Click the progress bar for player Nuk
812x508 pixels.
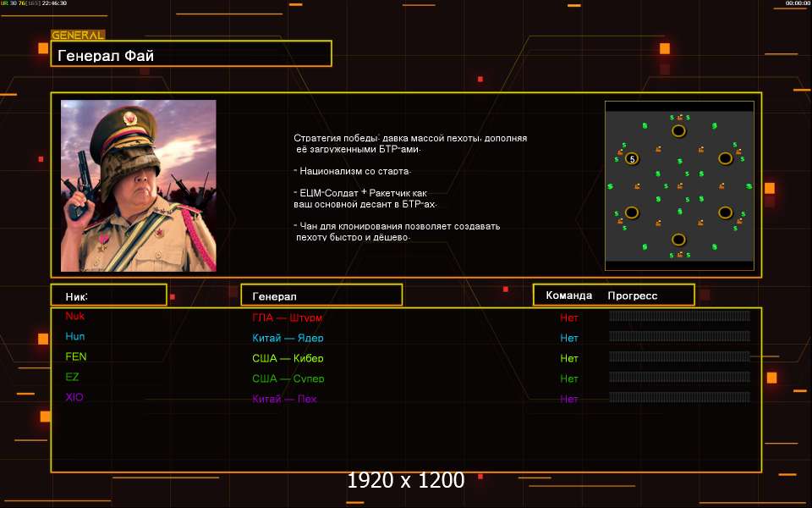point(679,316)
